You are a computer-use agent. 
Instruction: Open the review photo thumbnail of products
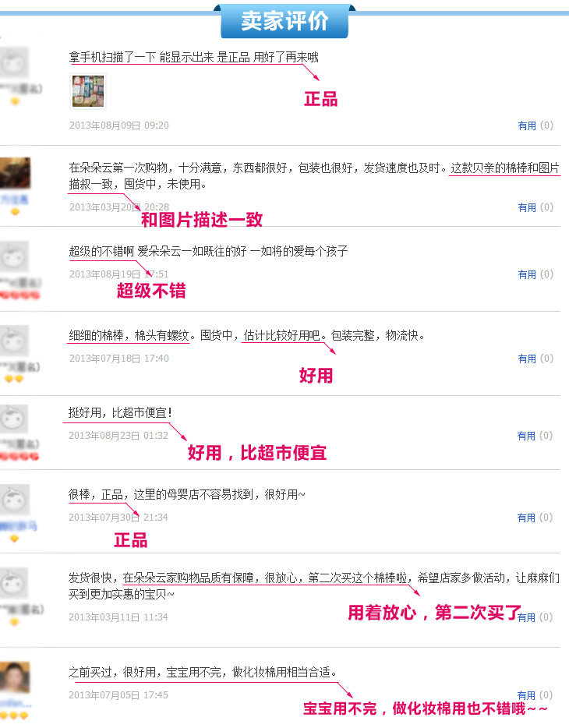(88, 91)
